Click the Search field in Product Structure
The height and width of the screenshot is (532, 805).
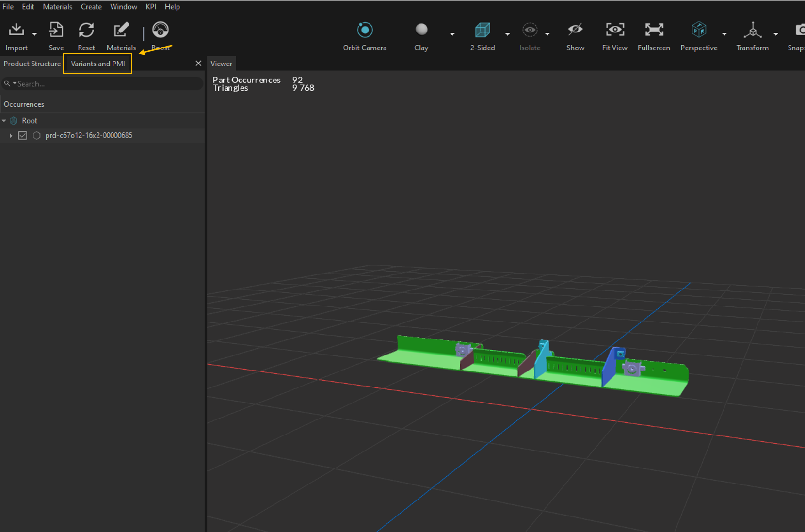(107, 84)
